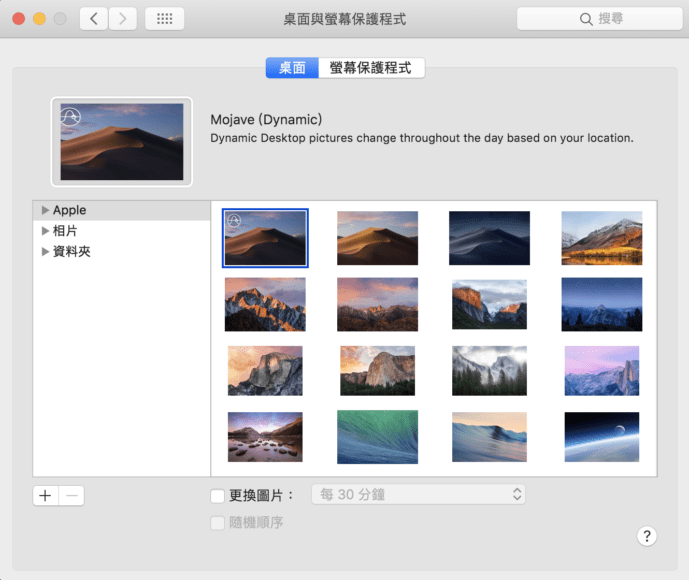This screenshot has width=689, height=580.
Task: Select the High Sierra autumn mountain wallpaper
Action: tap(602, 238)
